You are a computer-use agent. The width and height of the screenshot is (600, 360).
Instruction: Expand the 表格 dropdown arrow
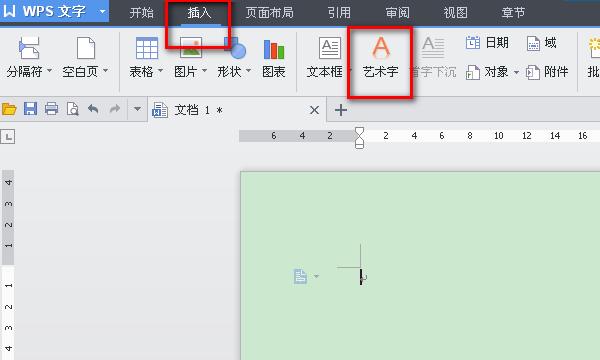[x=160, y=71]
